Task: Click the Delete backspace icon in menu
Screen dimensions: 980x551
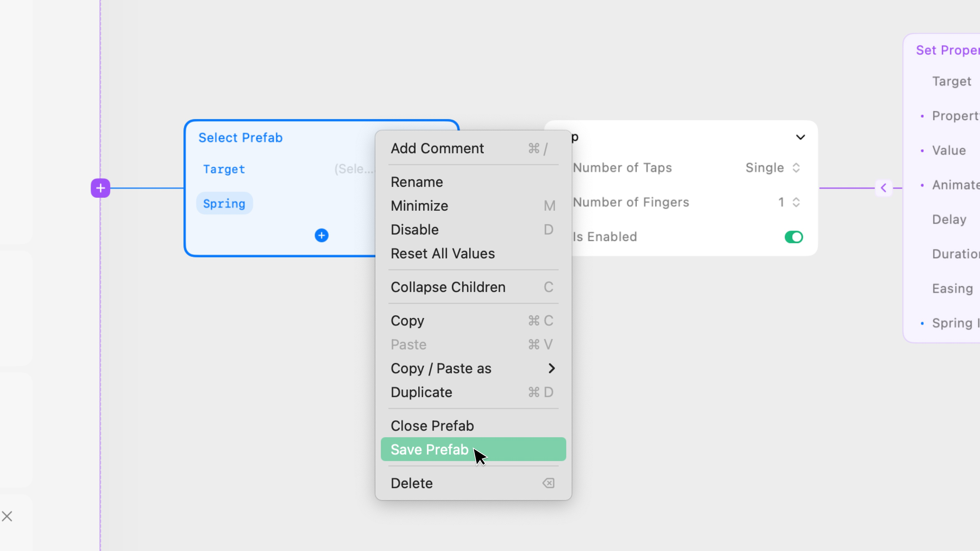Action: (548, 483)
